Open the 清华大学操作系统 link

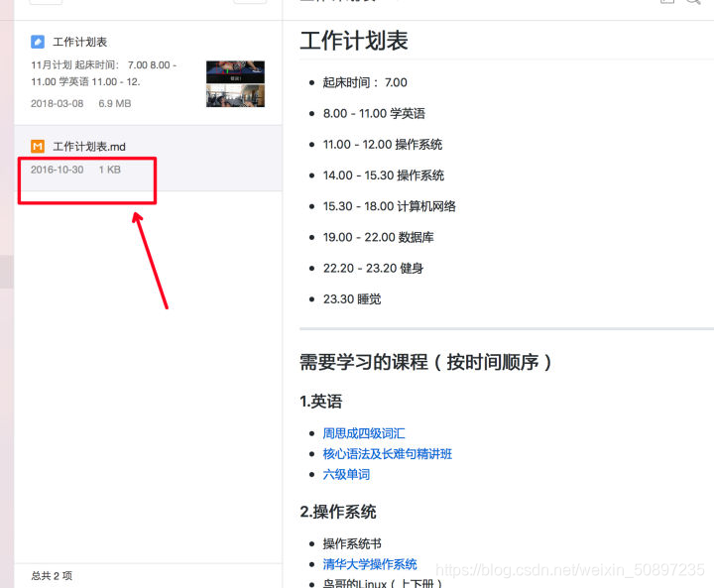pos(370,564)
